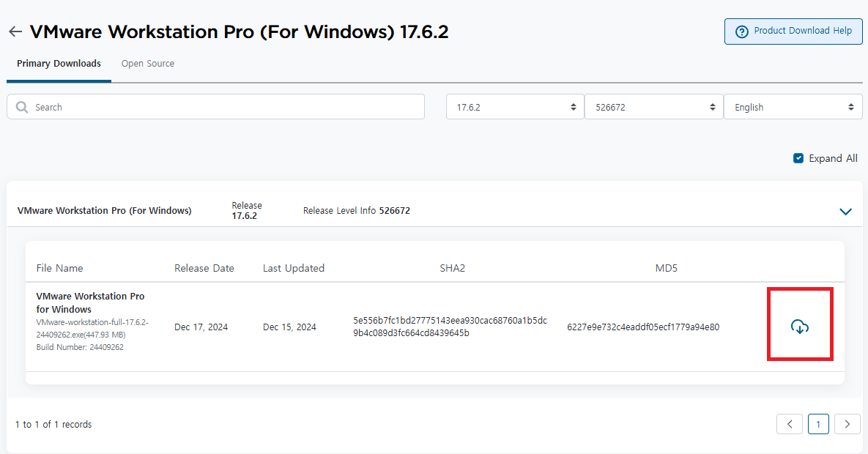Click the VMware Workstation Pro 17.6.2 page heading
Viewport: 868px width, 454px height.
pyautogui.click(x=239, y=31)
